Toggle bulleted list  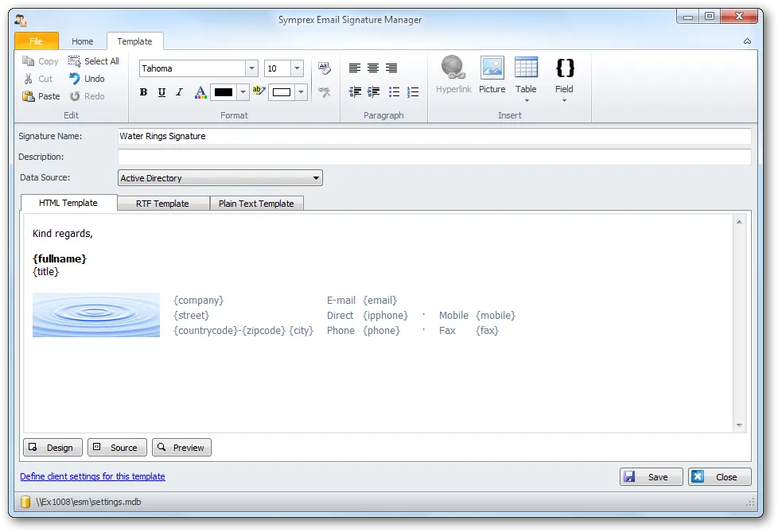[x=394, y=91]
